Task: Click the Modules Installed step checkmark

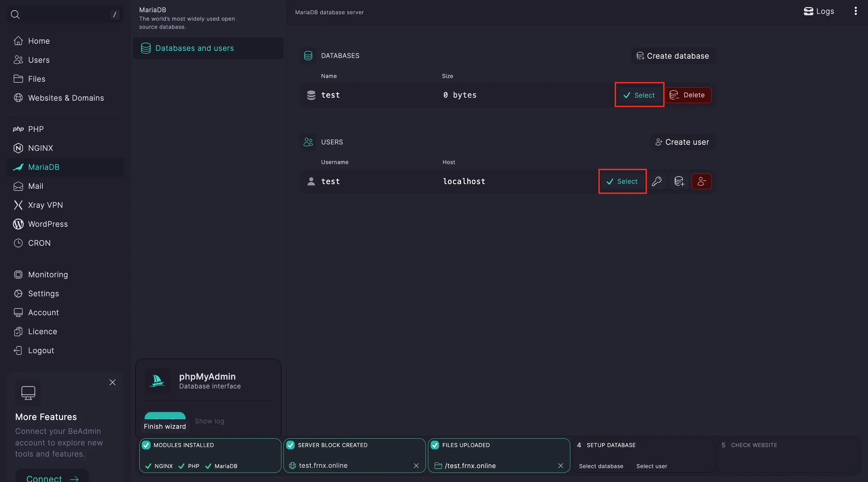Action: pos(146,445)
